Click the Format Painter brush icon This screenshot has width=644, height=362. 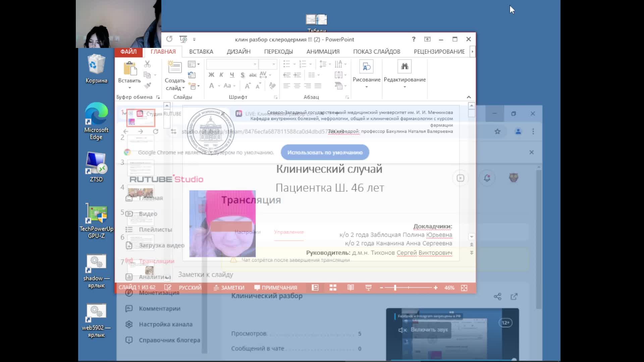coord(148,86)
